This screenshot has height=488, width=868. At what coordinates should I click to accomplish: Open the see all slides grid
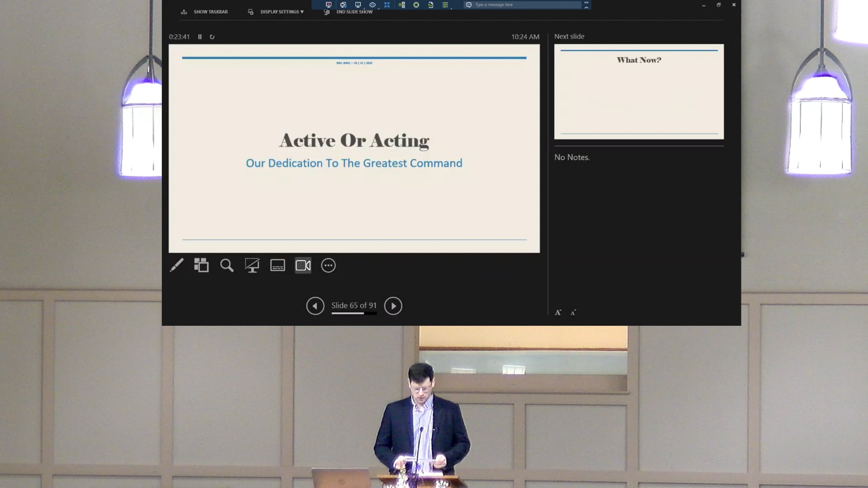[x=201, y=265]
